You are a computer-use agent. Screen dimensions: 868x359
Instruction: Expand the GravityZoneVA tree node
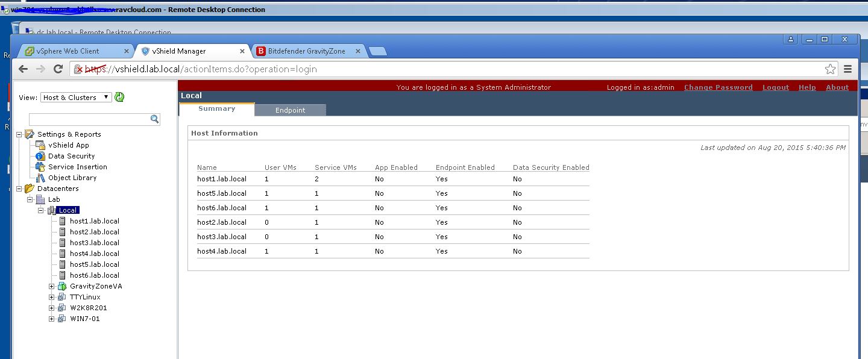coord(52,287)
